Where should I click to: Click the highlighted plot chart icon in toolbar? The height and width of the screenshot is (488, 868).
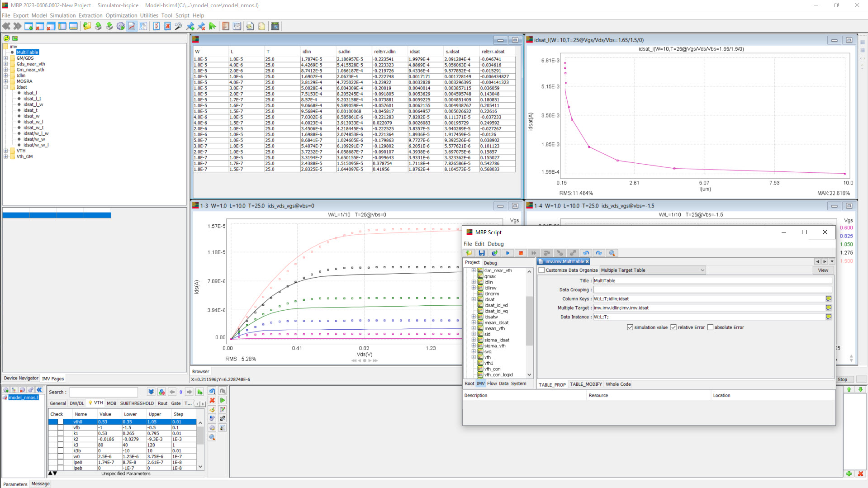(132, 26)
